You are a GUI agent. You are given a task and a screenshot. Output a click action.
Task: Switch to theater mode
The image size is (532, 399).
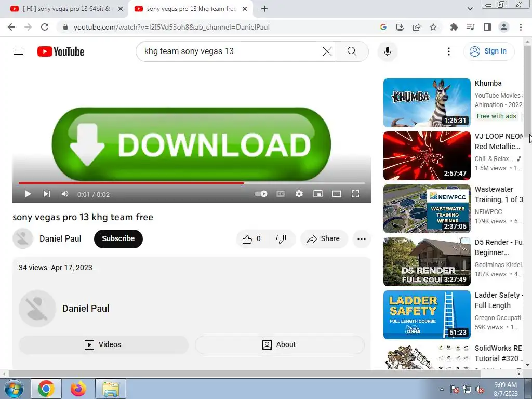click(337, 194)
